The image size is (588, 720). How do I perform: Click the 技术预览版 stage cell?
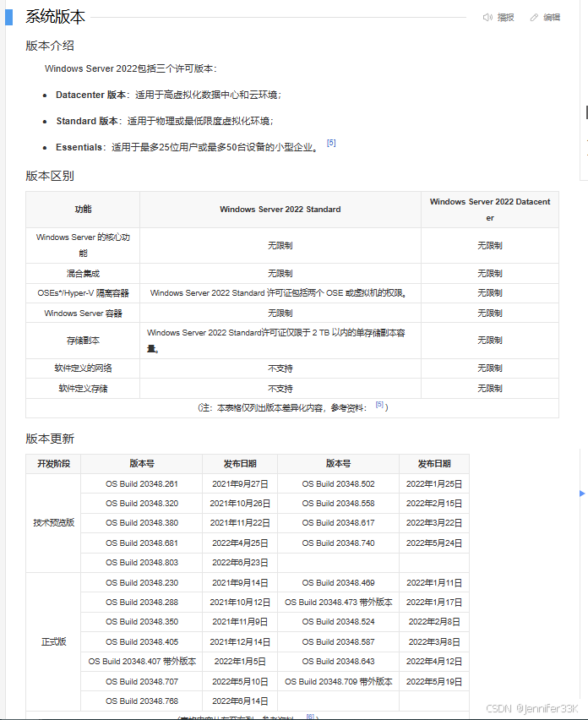54,523
